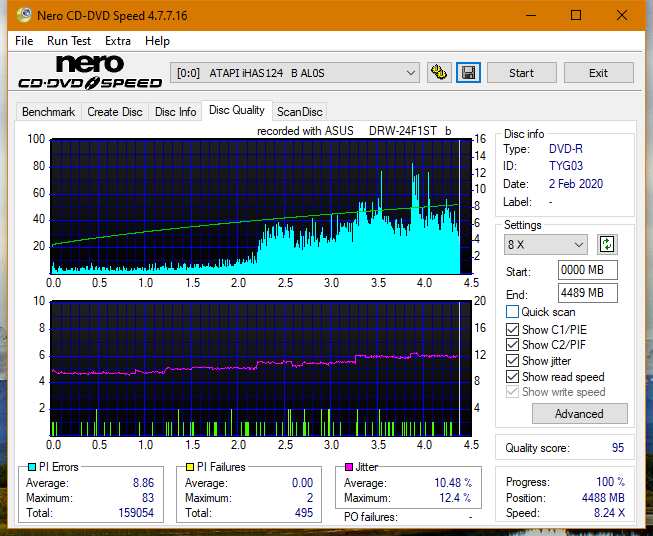The image size is (653, 536).
Task: Select the Disc Quality tab
Action: pos(237,110)
